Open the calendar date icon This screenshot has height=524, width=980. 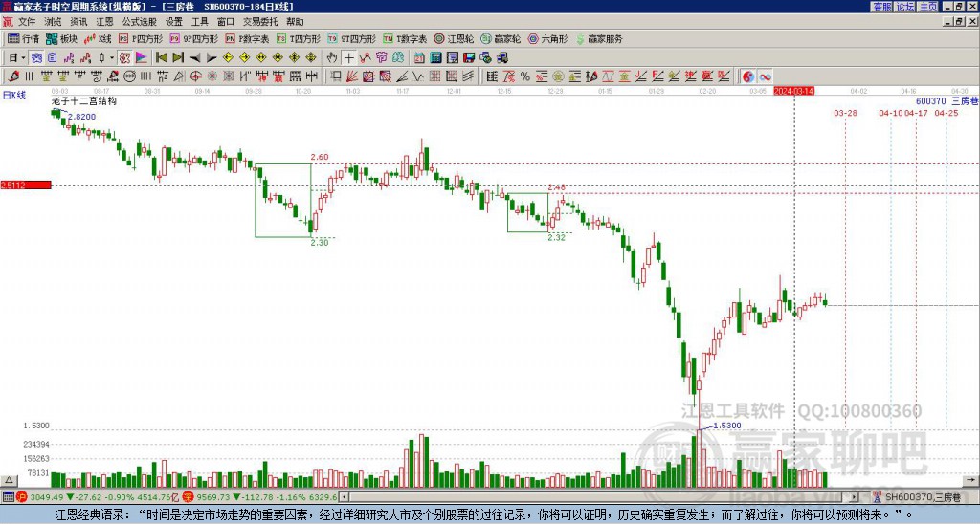[419, 57]
